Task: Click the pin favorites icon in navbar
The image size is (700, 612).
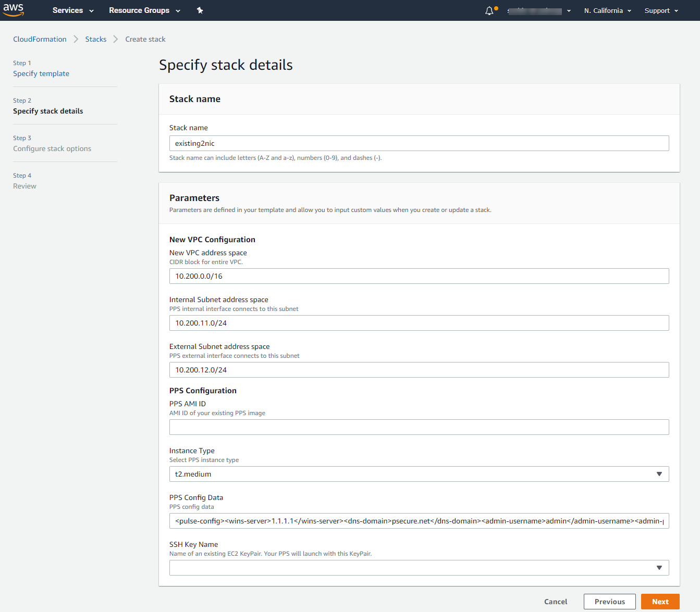Action: click(x=200, y=10)
